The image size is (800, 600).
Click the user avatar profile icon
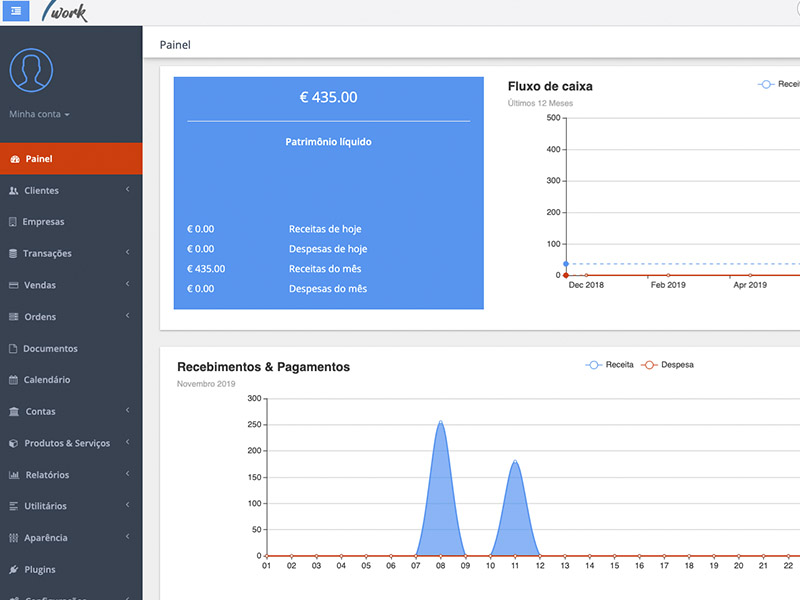point(31,70)
